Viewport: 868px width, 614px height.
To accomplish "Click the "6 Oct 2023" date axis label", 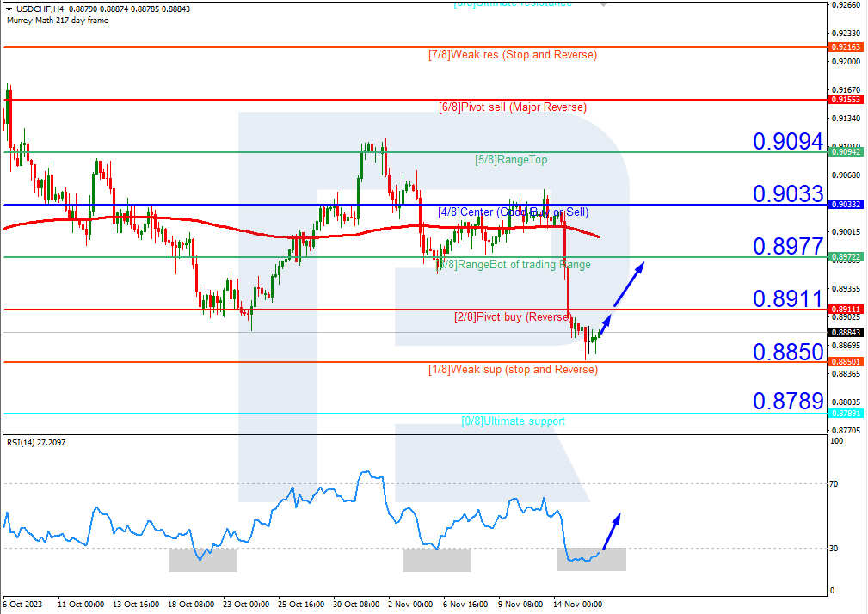I will click(x=23, y=605).
